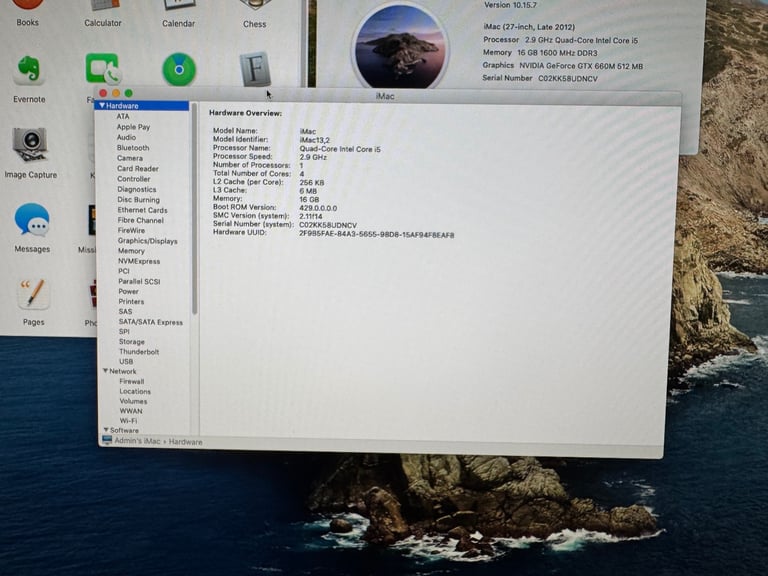Screen dimensions: 768x576
Task: Click the Model Identifier value iMac13,2
Action: coord(314,140)
